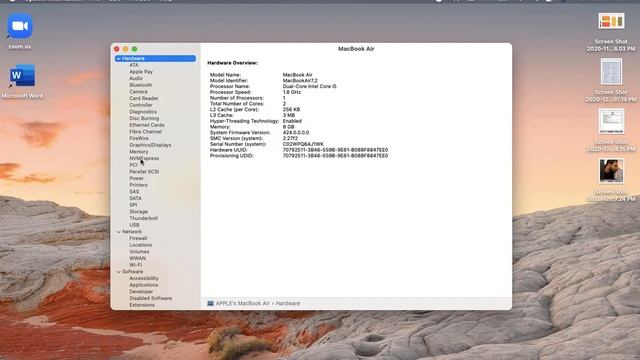Open the WWAN entry
Viewport: 640px width, 360px height.
point(138,258)
